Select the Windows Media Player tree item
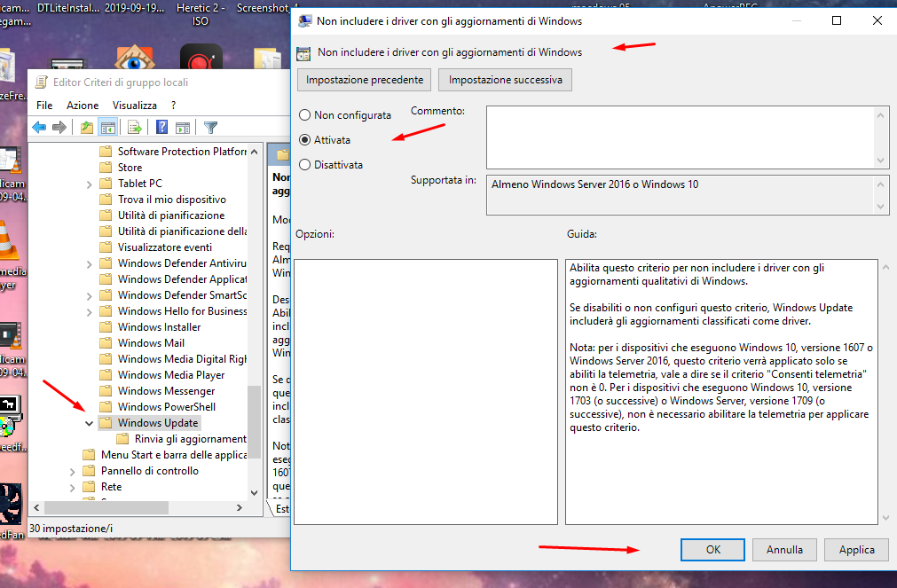 coord(171,375)
